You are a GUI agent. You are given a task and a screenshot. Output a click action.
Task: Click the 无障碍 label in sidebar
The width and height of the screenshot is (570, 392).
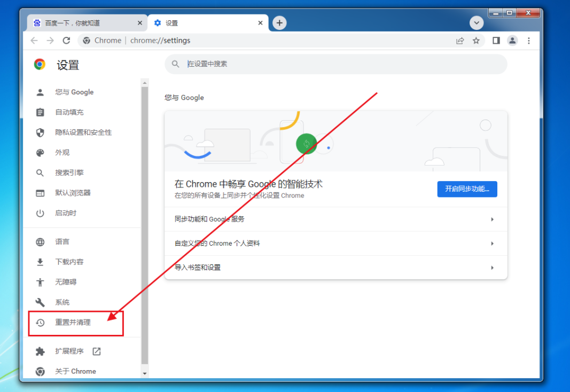[x=66, y=283]
